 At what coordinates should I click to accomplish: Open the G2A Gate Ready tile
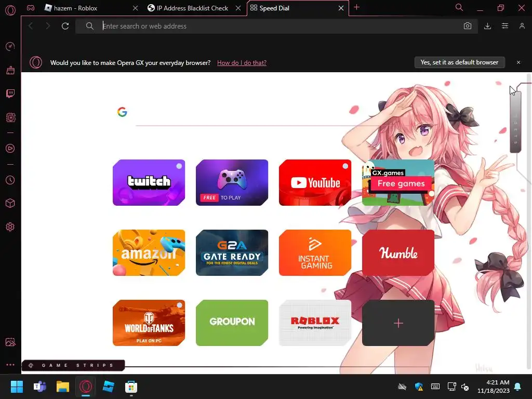(232, 253)
